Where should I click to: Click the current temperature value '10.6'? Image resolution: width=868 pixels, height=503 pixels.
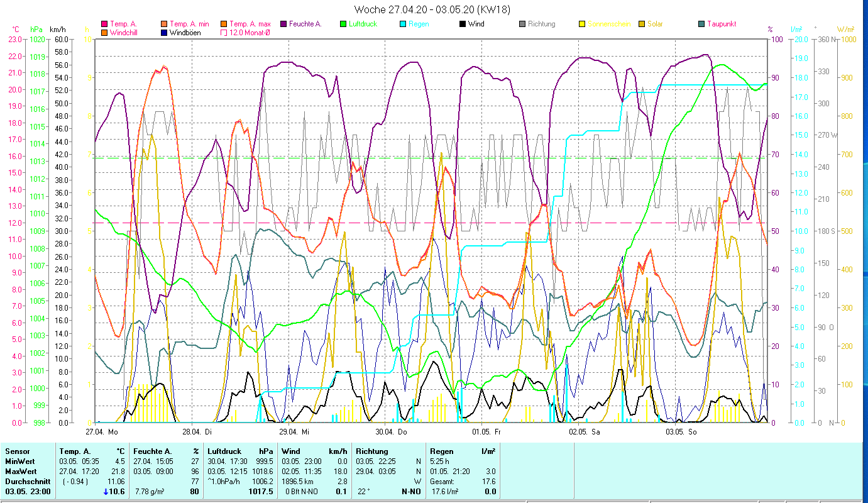(x=118, y=492)
